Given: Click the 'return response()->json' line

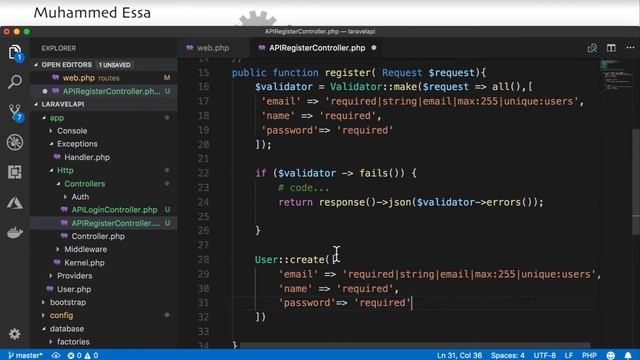Looking at the screenshot, I should pos(411,202).
